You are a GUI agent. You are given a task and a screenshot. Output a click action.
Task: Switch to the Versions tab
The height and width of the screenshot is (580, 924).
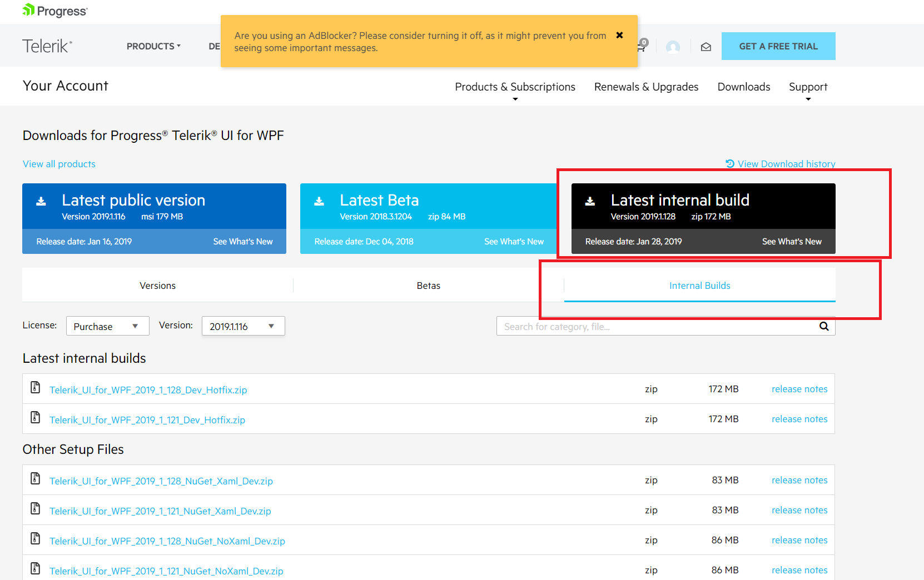coord(158,286)
